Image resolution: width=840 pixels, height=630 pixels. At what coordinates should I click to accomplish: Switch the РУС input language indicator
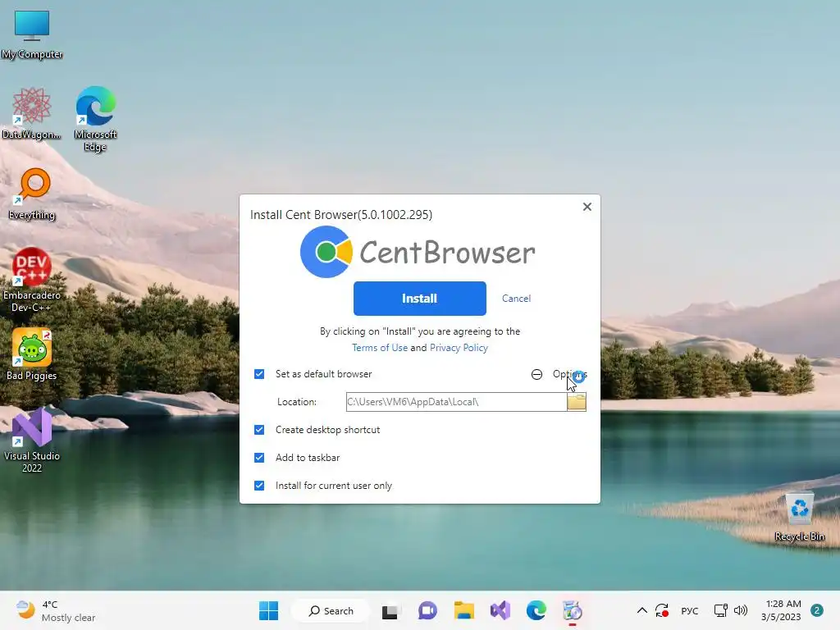(689, 610)
